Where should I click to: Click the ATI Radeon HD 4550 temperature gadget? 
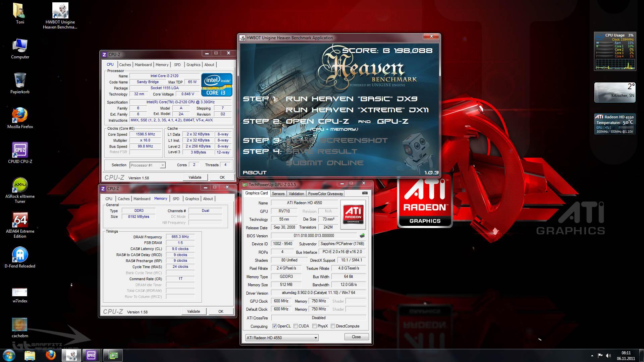[615, 124]
